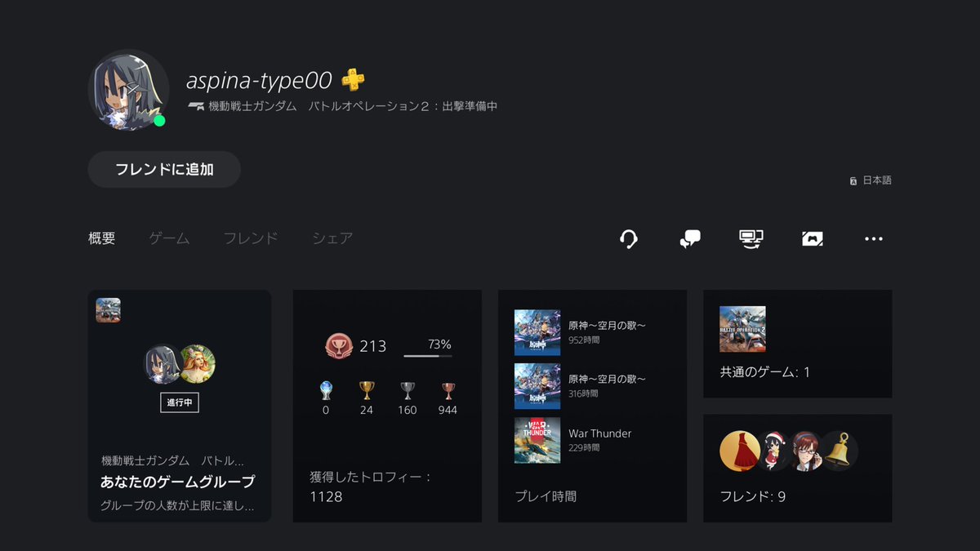Image resolution: width=980 pixels, height=551 pixels.
Task: Open the プレイ時間 card label
Action: (546, 495)
